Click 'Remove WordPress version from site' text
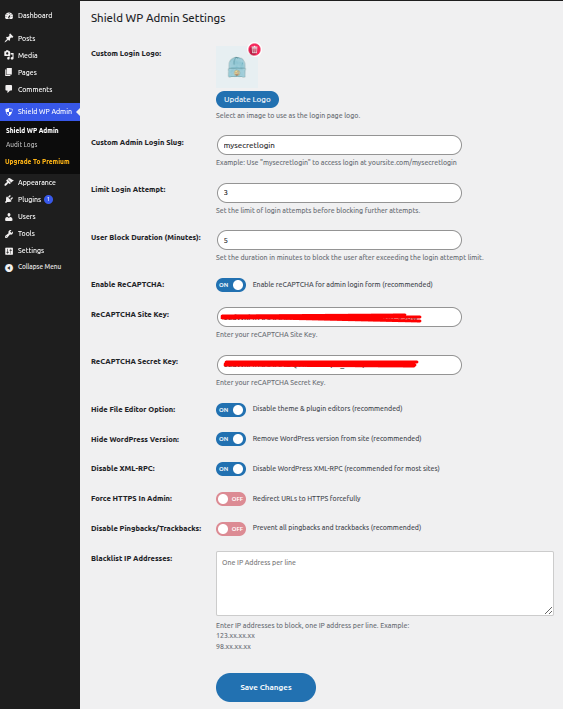Image resolution: width=563 pixels, height=709 pixels. (x=337, y=439)
